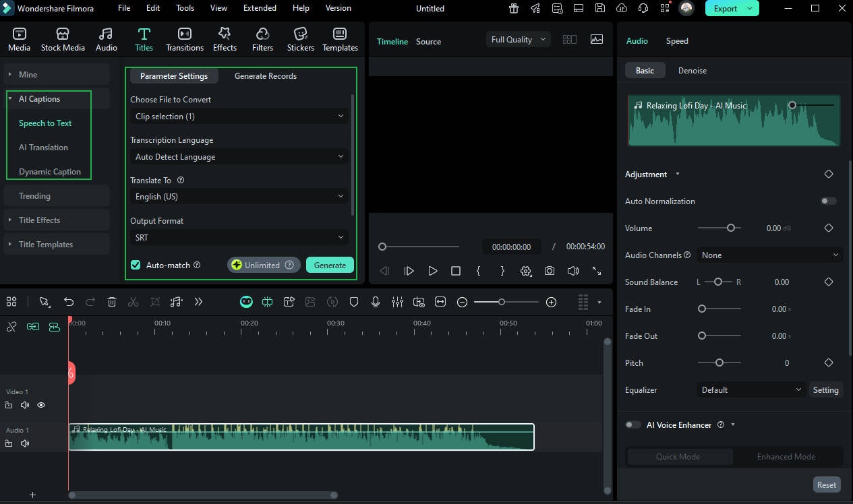Click the undo arrow in the timeline toolbar

pos(68,302)
